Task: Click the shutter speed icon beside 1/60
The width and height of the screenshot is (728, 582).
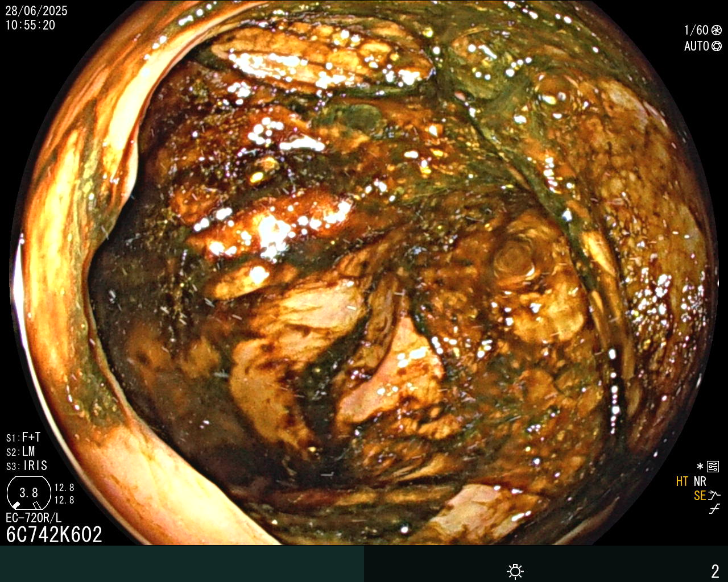Action: pyautogui.click(x=717, y=30)
